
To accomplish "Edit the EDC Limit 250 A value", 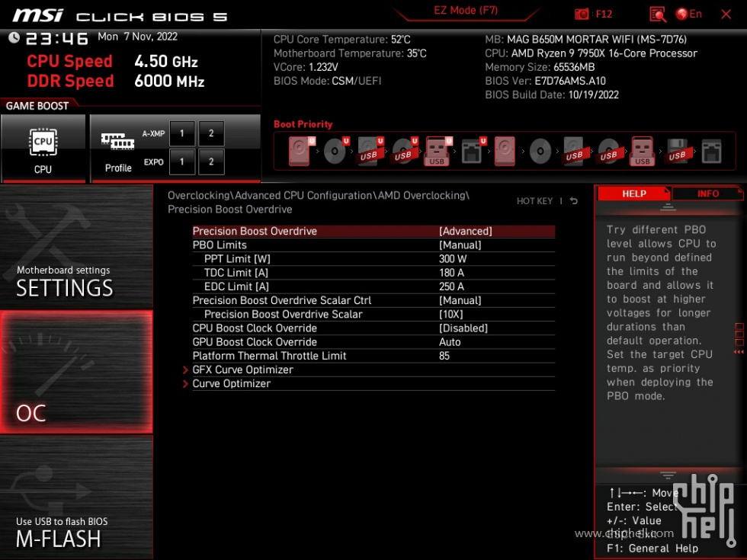I will click(451, 286).
